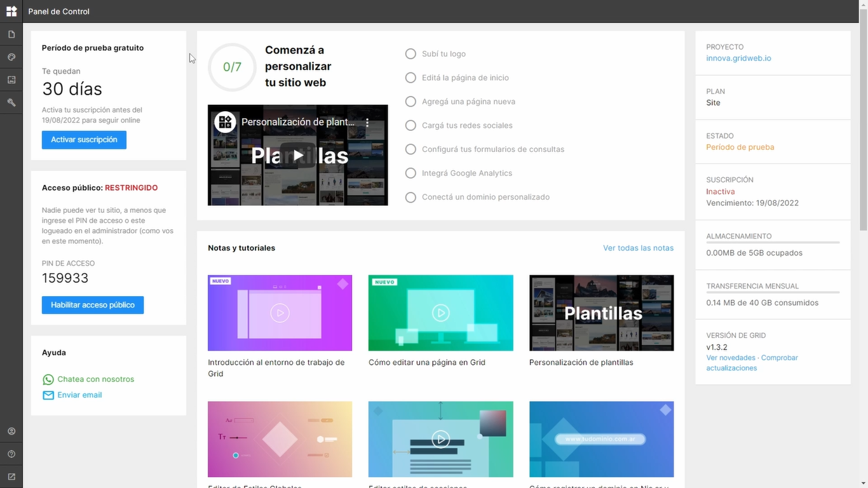868x488 pixels.
Task: Open the design palette icon in sidebar
Action: (11, 57)
